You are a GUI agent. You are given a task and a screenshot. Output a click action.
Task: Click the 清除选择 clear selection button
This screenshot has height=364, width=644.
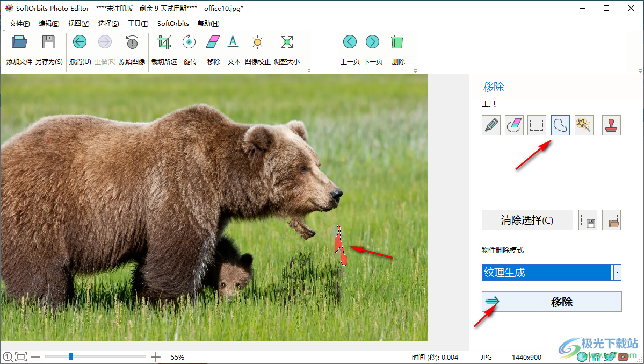[x=527, y=219]
